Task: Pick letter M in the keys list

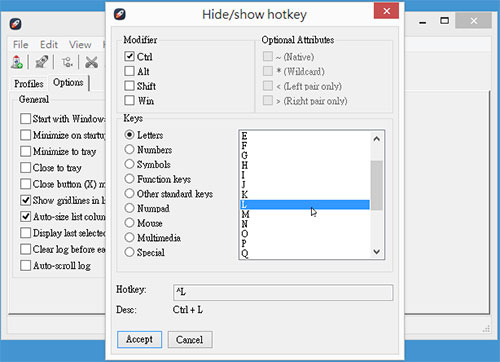Action: coord(305,214)
